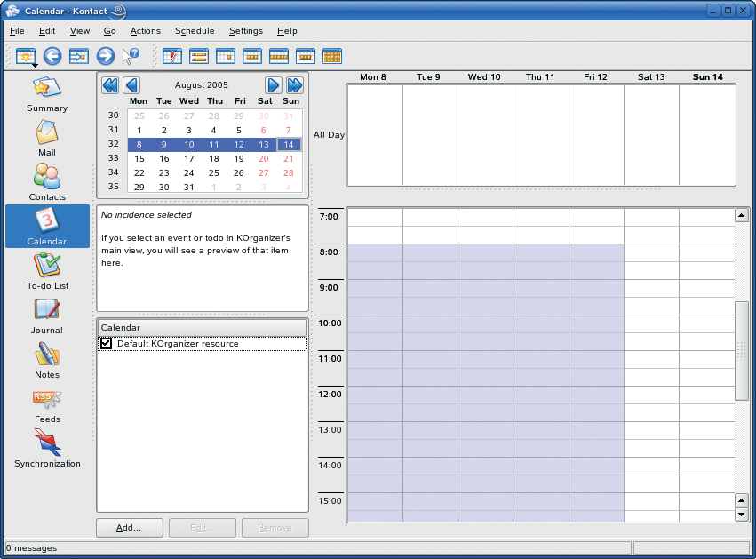
Task: Switch to What's Next view icon
Action: point(172,56)
